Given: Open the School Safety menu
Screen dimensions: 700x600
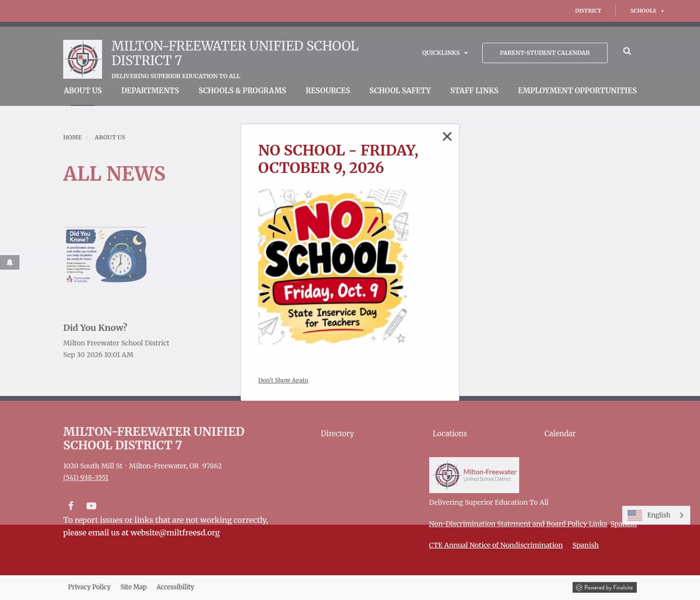Looking at the screenshot, I should click(400, 90).
